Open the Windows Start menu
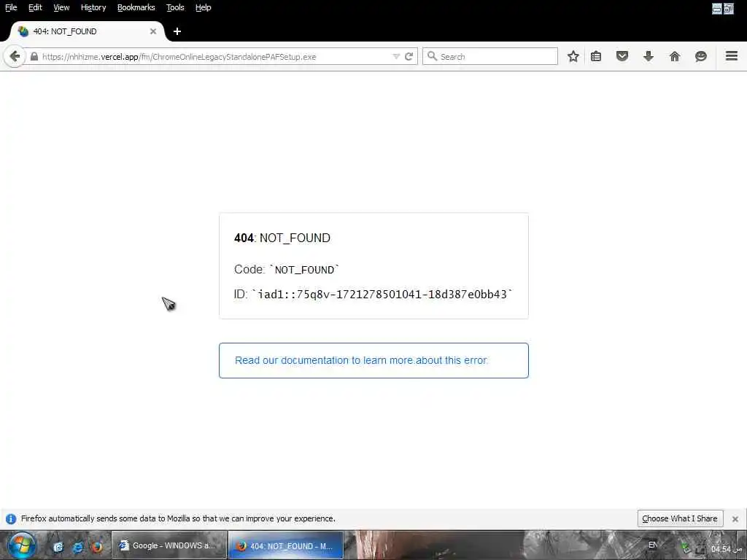This screenshot has width=747, height=560. [x=21, y=545]
